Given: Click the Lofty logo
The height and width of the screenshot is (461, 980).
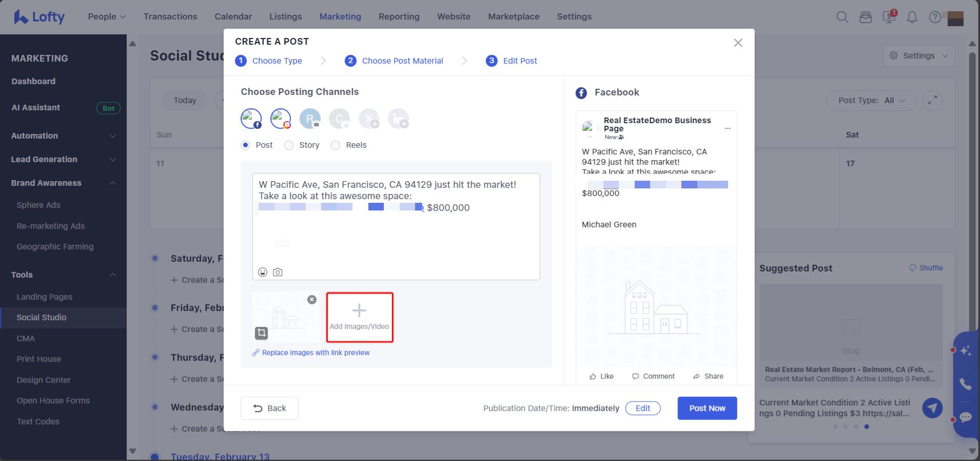Looking at the screenshot, I should 39,17.
